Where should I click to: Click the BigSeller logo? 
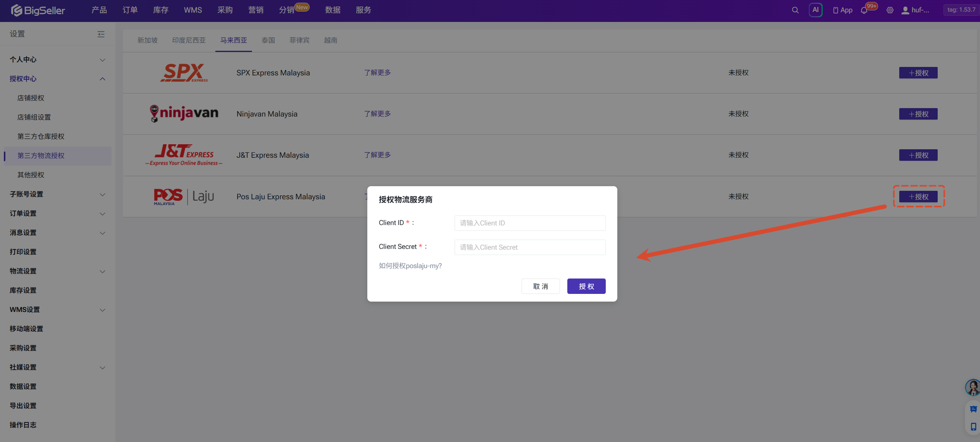38,10
